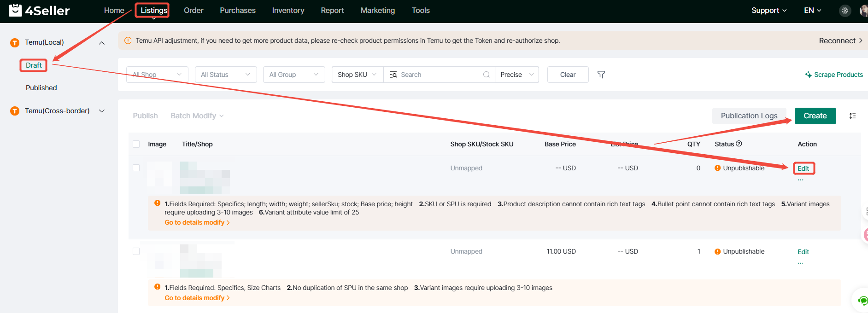Go to the Home menu

(x=114, y=11)
